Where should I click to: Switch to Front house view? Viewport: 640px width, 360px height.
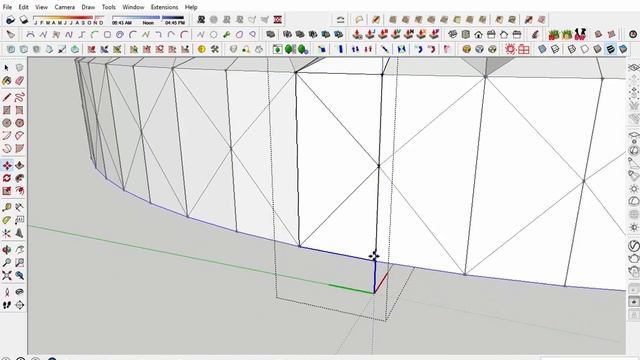(478, 34)
